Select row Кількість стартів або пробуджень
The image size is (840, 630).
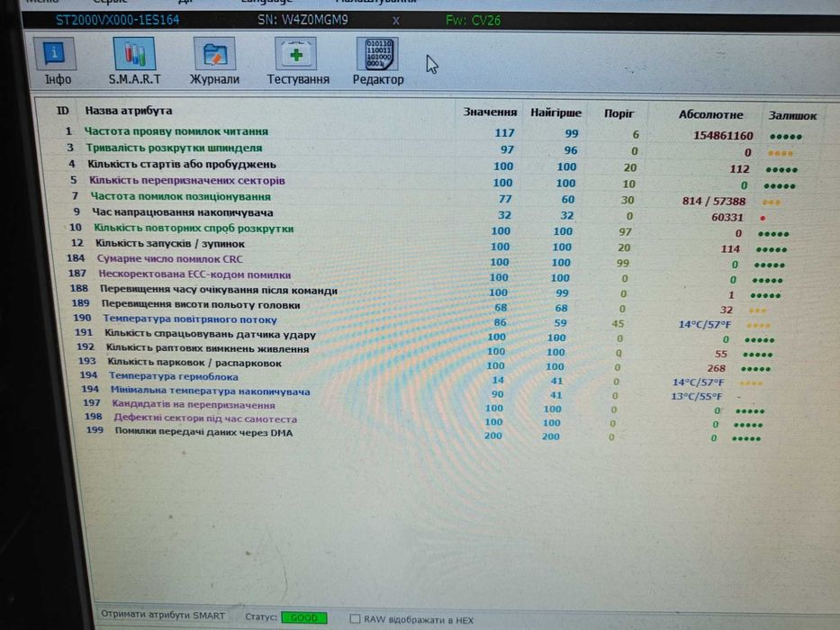coord(434,166)
